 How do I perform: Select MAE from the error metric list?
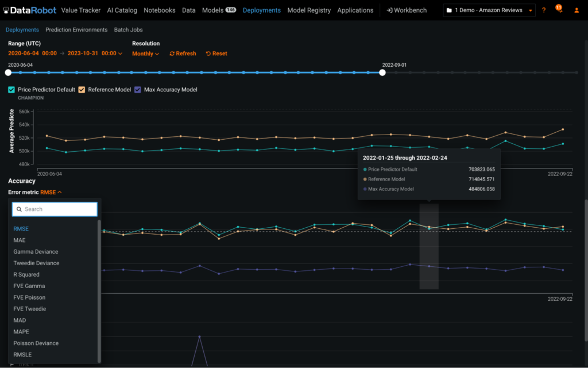coord(20,240)
